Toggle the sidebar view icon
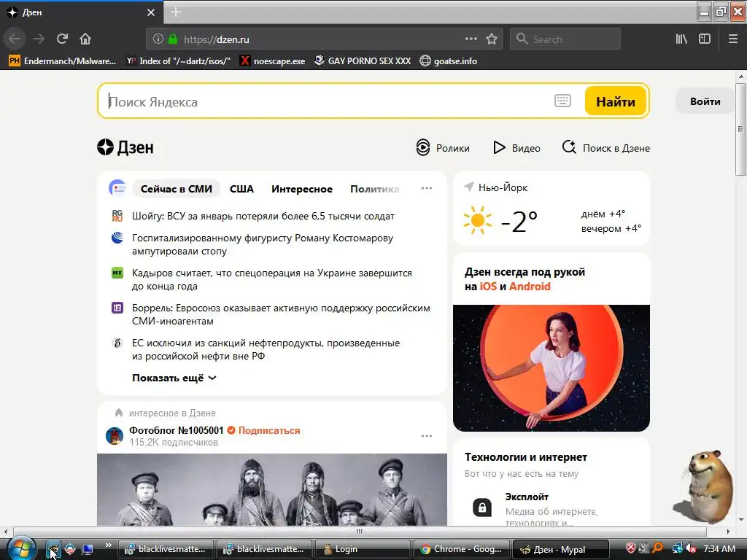 coord(705,39)
